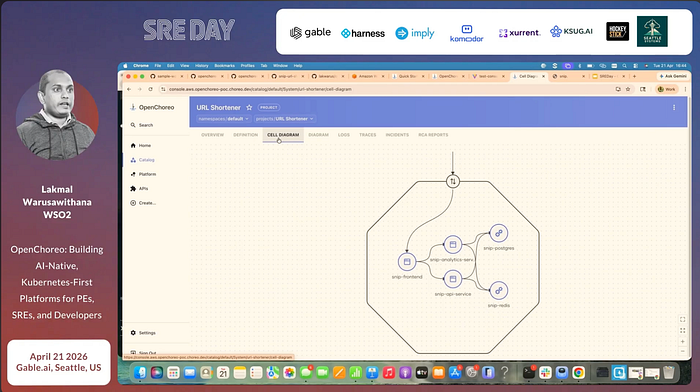
Task: Open Keynote from the Dock
Action: pos(372,372)
